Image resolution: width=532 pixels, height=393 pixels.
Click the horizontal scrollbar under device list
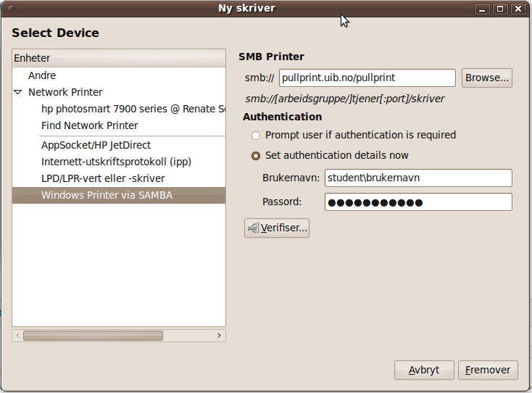(93, 336)
